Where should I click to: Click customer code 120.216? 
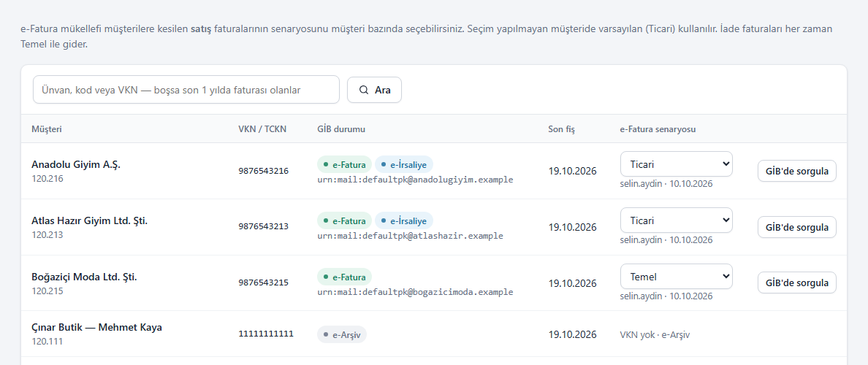click(x=47, y=179)
